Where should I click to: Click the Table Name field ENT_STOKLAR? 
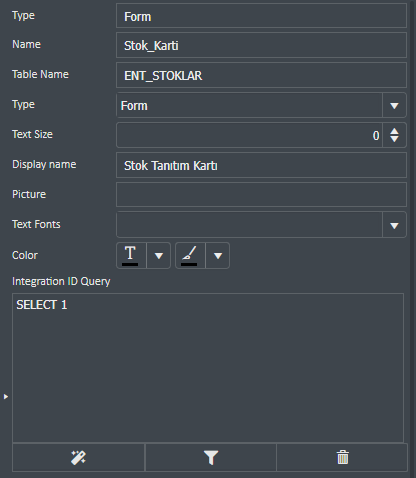(261, 75)
